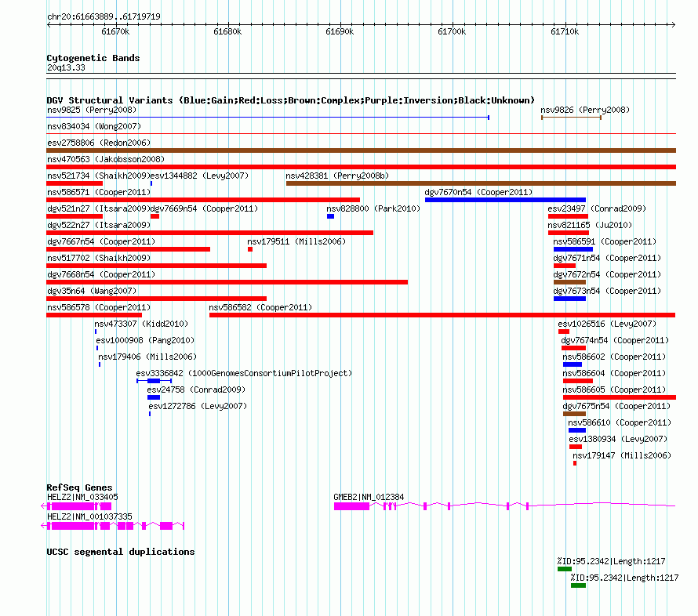Open dgv521n27 (Itsara2009) variant label
This screenshot has width=698, height=616.
tap(98, 208)
